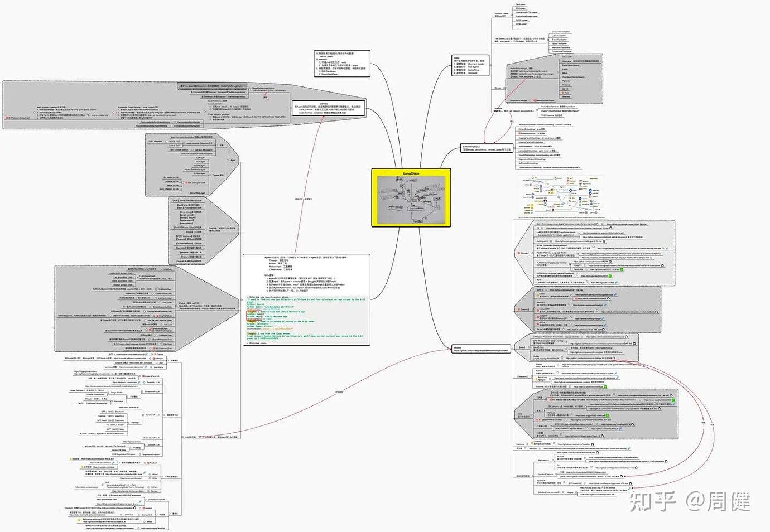The image size is (770, 532).
Task: Click the red marker icon beside FakeEmbeddings
Action: 520,133
